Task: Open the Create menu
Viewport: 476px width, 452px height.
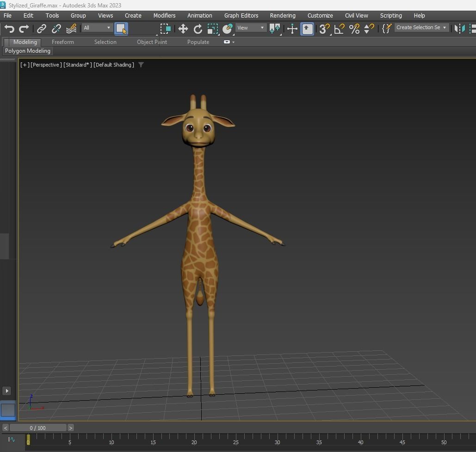Action: (x=133, y=15)
